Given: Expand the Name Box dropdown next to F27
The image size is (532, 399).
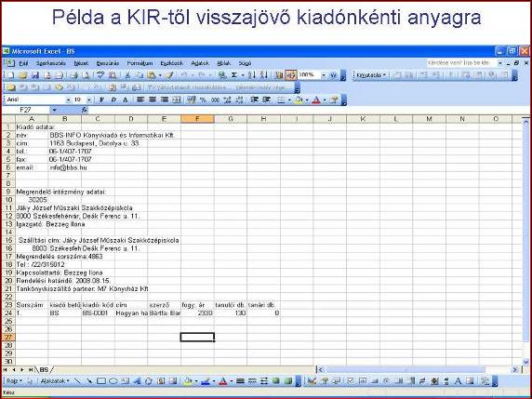Looking at the screenshot, I should [x=54, y=110].
